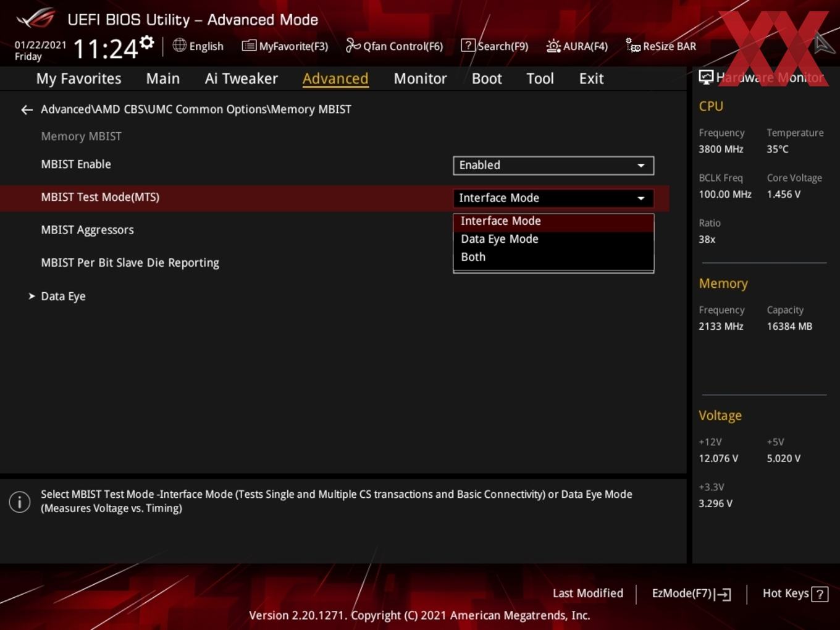
Task: Click CPU temperature value 35°C
Action: click(778, 149)
